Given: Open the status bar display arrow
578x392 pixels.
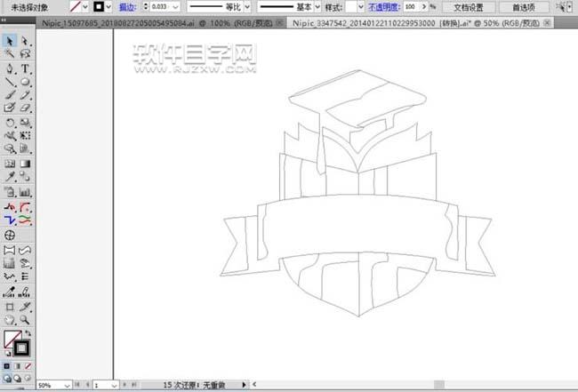Looking at the screenshot, I should click(244, 385).
